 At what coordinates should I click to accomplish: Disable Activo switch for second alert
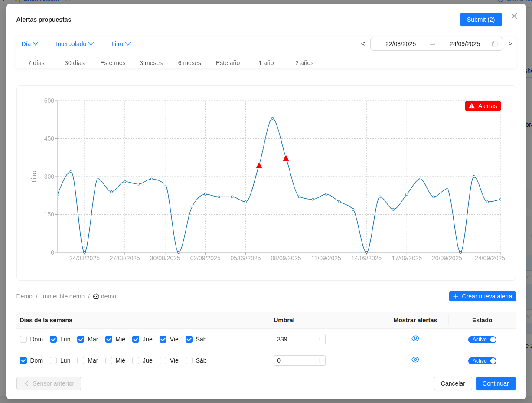tap(482, 360)
